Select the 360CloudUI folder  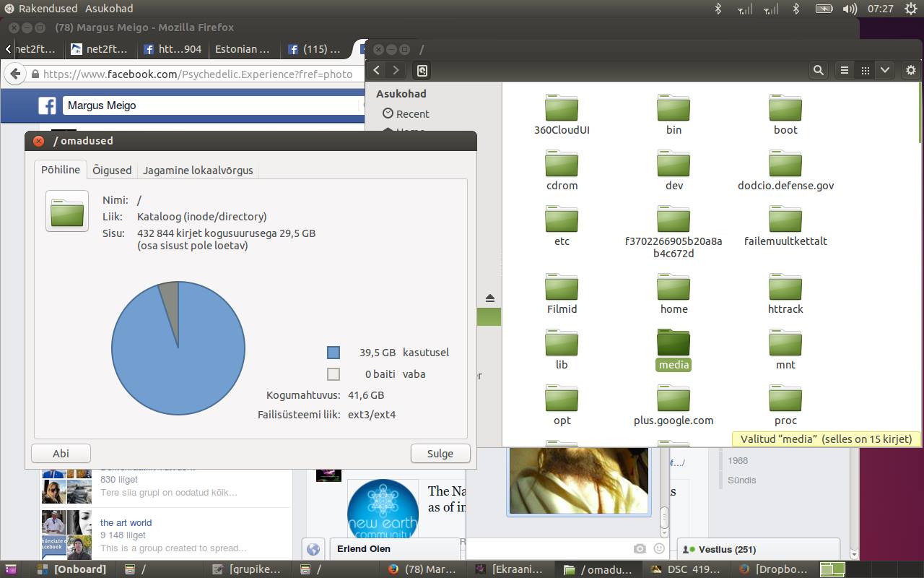[x=562, y=115]
